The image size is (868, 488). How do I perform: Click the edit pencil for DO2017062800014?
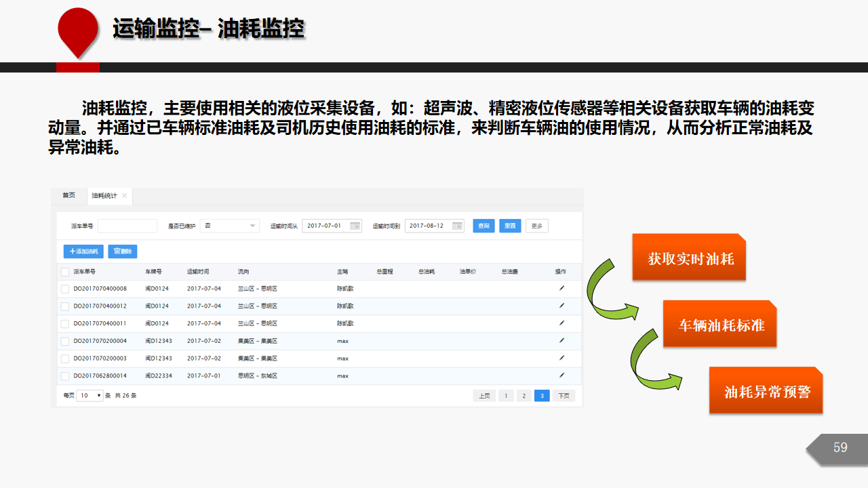click(561, 375)
